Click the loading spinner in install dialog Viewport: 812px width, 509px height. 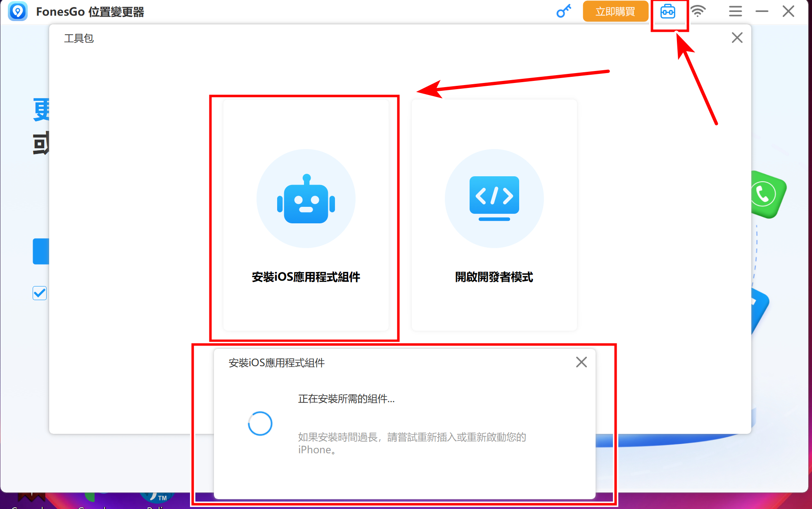point(260,424)
